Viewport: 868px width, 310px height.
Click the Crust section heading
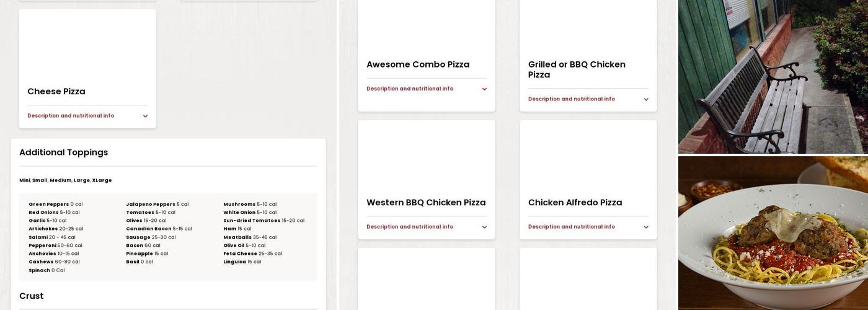click(32, 296)
